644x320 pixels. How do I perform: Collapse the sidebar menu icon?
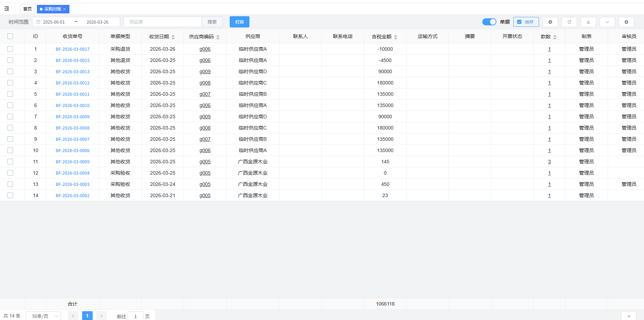(7, 9)
